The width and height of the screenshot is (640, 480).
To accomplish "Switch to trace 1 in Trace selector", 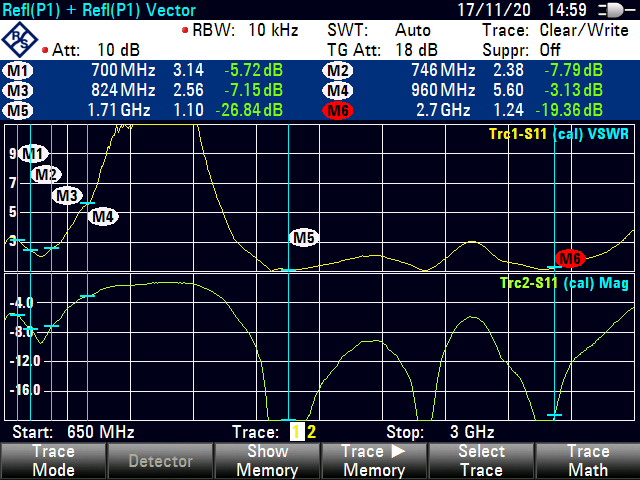I will [x=296, y=432].
